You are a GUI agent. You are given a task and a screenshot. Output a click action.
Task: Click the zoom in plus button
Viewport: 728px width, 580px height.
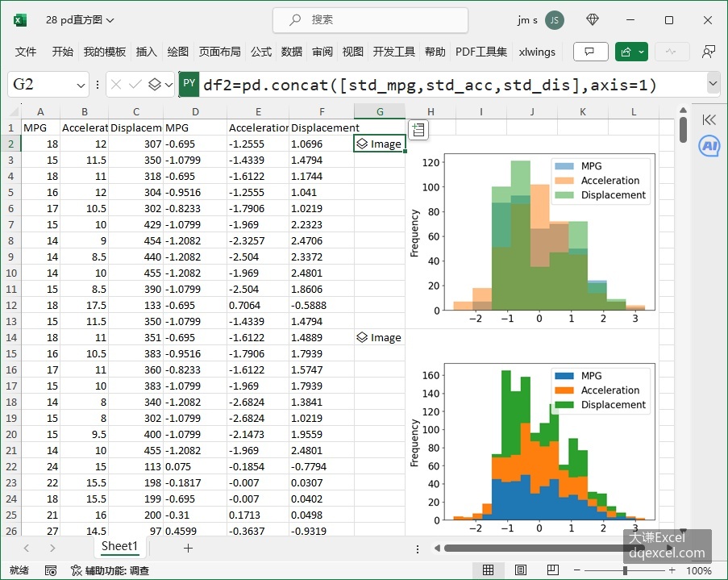(x=672, y=570)
